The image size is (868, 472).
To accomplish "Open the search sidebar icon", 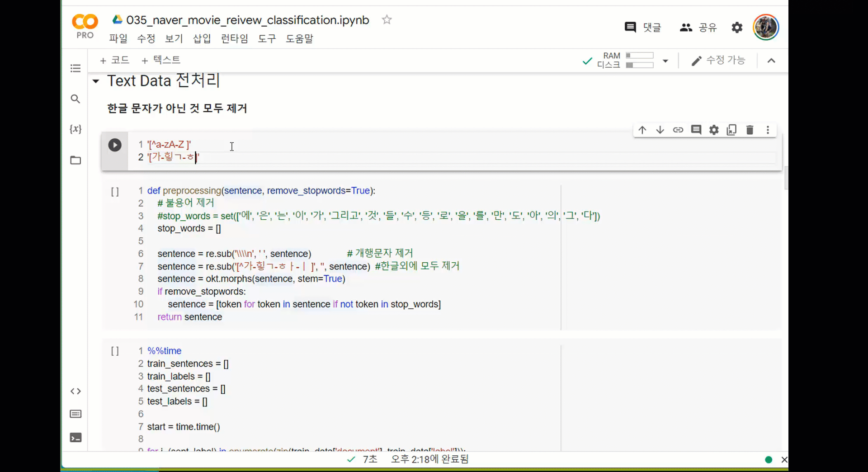I will click(75, 99).
